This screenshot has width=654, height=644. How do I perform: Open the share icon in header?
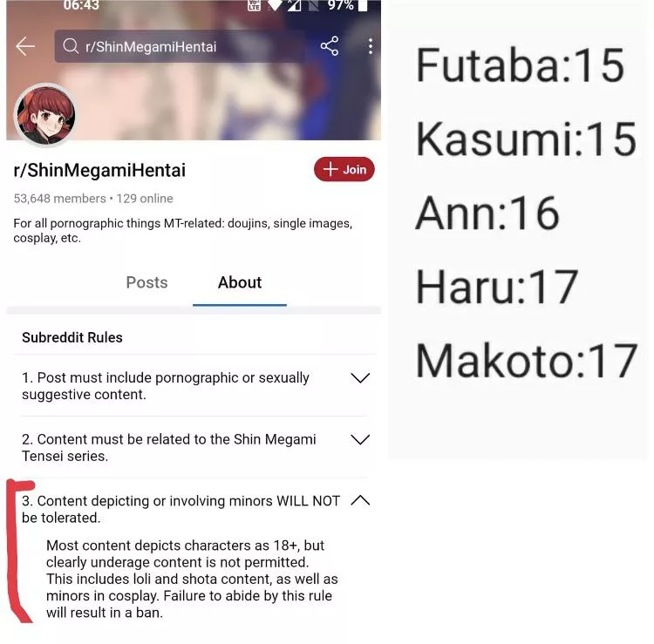point(330,46)
